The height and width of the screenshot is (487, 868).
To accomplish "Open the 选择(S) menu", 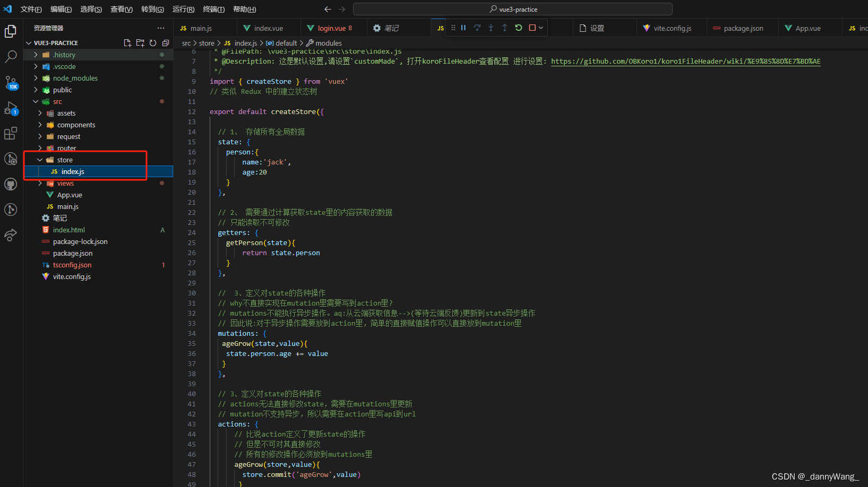I will pyautogui.click(x=91, y=9).
